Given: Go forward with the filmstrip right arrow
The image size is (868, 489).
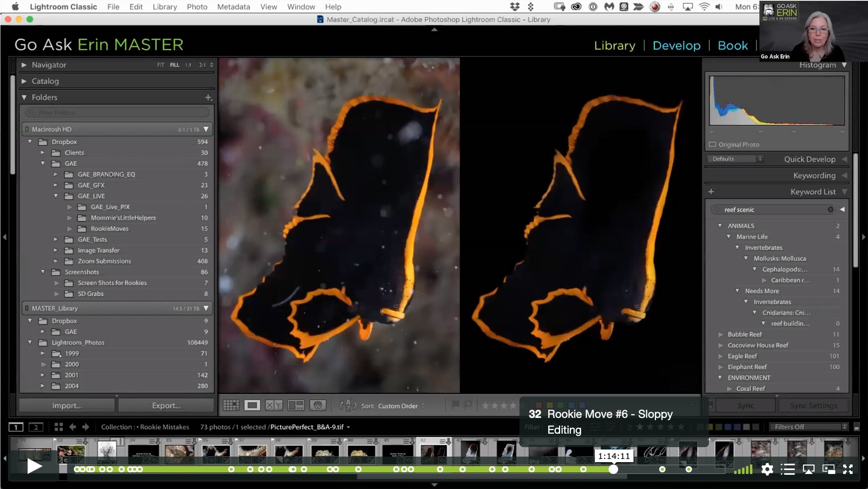Looking at the screenshot, I should [x=86, y=427].
